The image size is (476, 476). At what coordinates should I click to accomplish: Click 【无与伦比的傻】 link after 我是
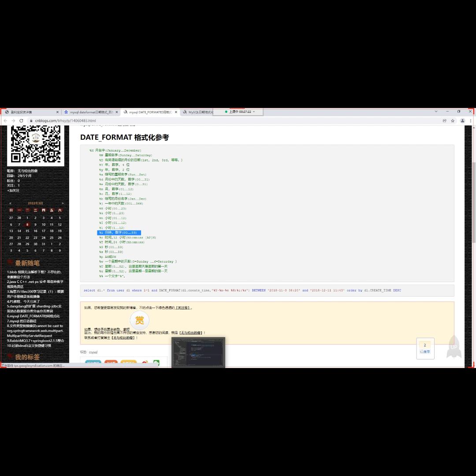click(x=191, y=333)
